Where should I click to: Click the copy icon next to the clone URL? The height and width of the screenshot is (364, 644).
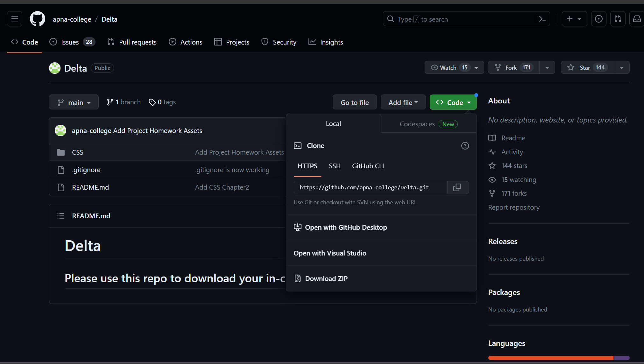(457, 187)
